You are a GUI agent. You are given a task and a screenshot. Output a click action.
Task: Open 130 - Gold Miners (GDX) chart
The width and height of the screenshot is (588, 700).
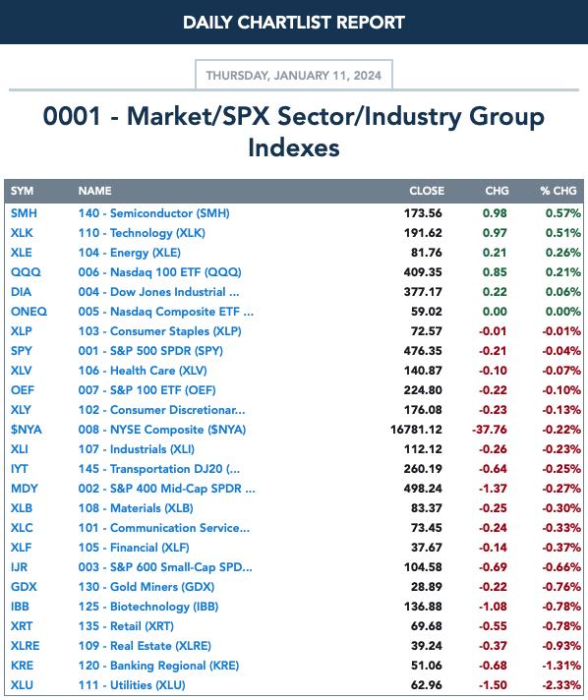pos(146,587)
